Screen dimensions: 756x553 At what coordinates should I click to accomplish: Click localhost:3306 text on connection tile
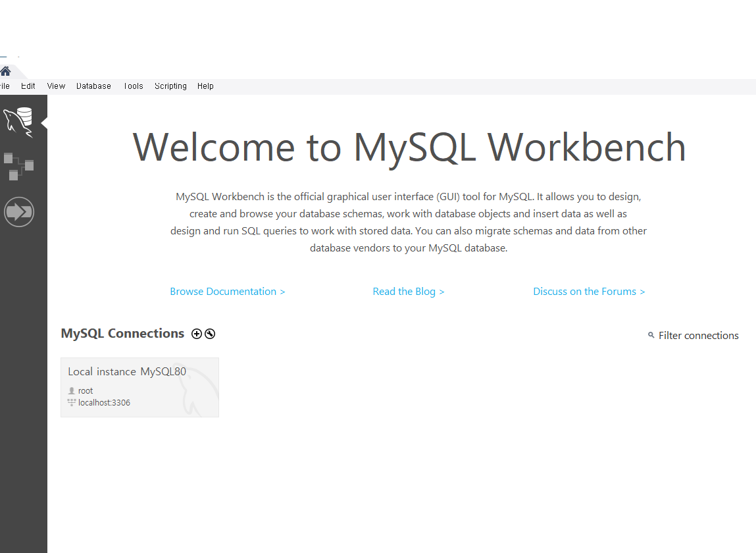tap(104, 402)
